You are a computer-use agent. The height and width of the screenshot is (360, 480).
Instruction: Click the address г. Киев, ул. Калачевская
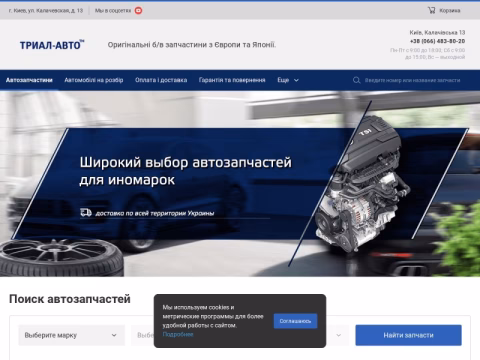pyautogui.click(x=46, y=11)
